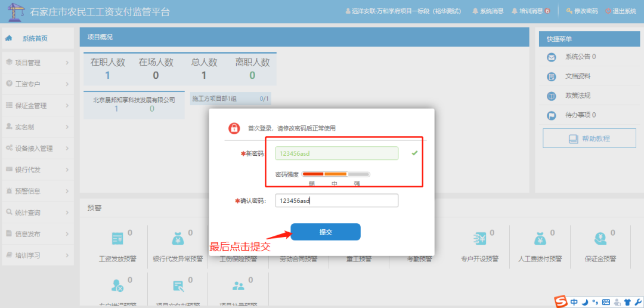Expand the 银行代发 chevron arrow

pos(67,170)
